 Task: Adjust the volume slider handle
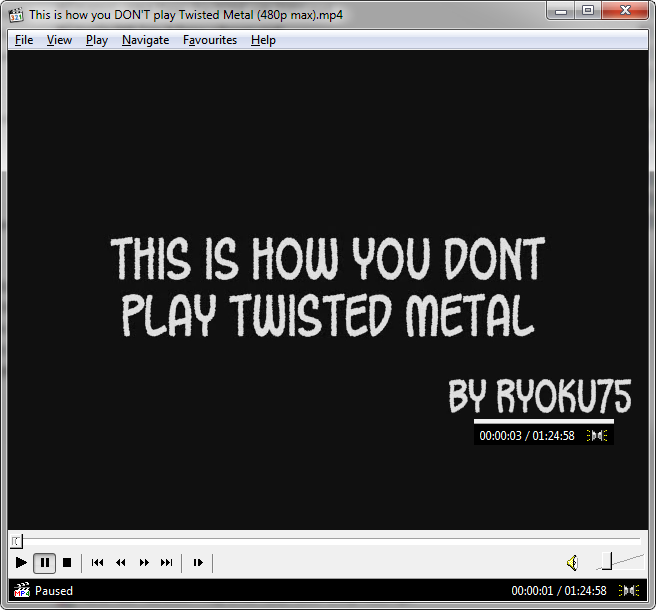(607, 561)
